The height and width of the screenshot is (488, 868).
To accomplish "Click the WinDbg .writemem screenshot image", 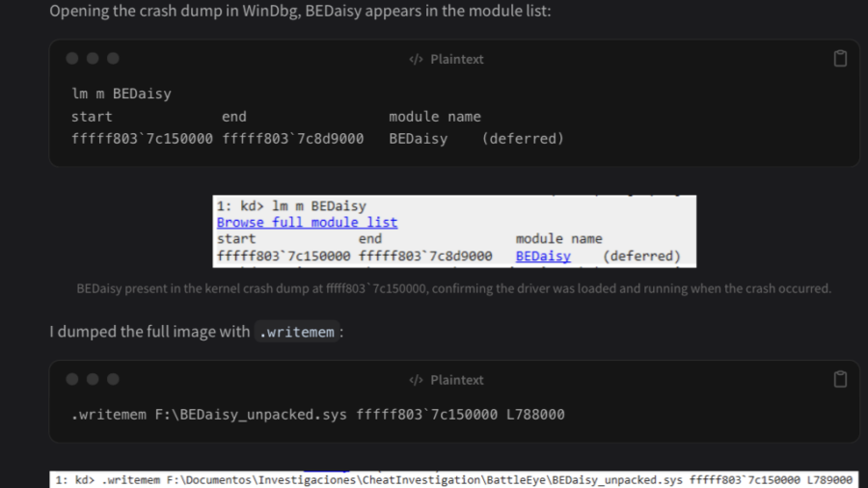I will tap(454, 479).
